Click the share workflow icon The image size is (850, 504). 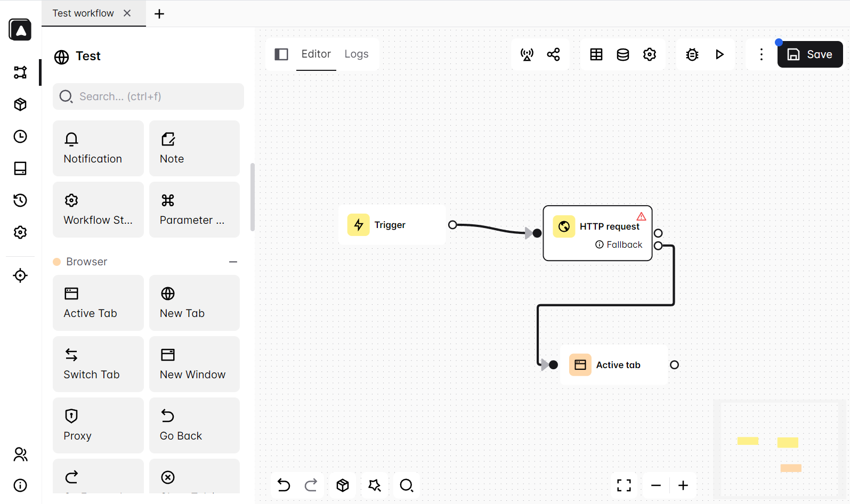point(554,54)
